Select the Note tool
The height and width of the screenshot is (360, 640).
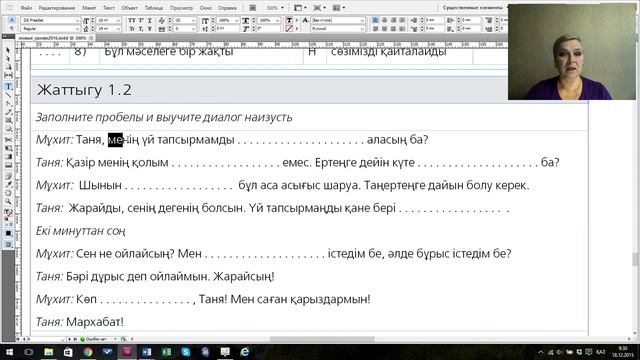pos(8,176)
